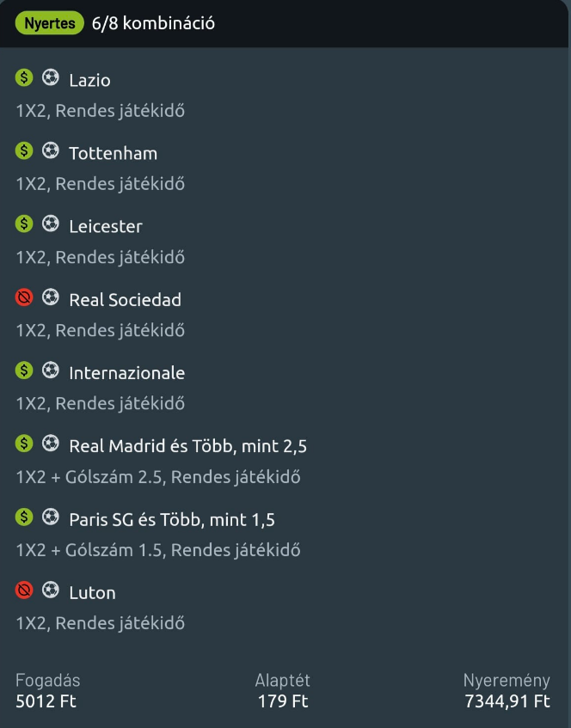Click the soccer ball icon next to Luton

[x=51, y=591]
